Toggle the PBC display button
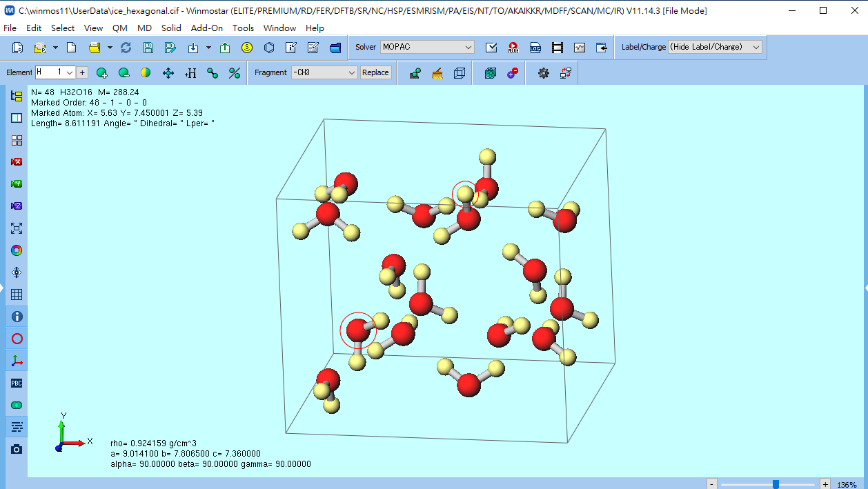 point(17,383)
